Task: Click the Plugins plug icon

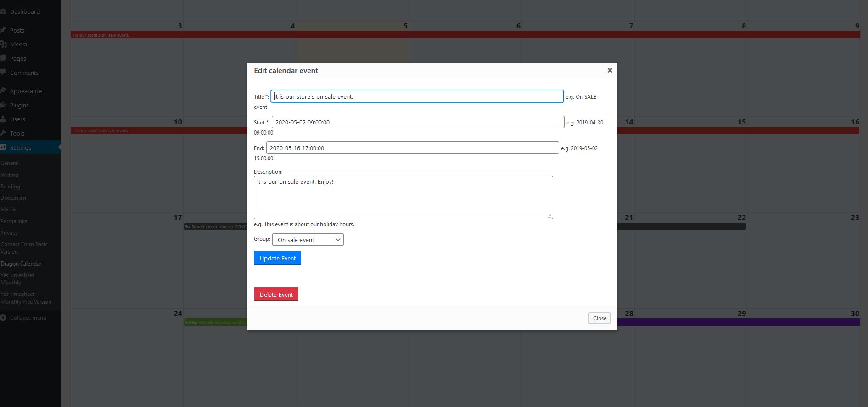Action: pyautogui.click(x=3, y=105)
